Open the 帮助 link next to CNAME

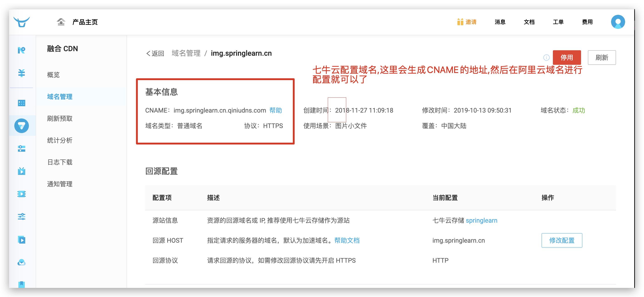(x=275, y=110)
